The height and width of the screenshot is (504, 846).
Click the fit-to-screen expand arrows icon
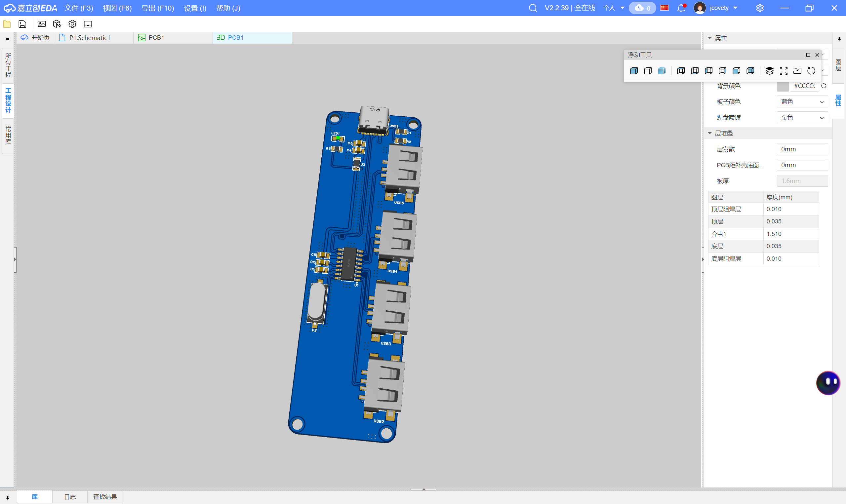coord(784,71)
